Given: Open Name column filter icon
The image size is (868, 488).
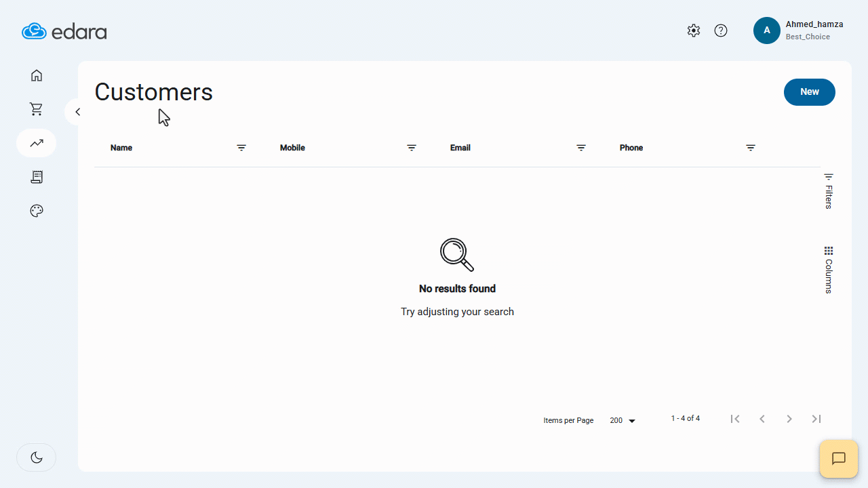Looking at the screenshot, I should point(241,148).
